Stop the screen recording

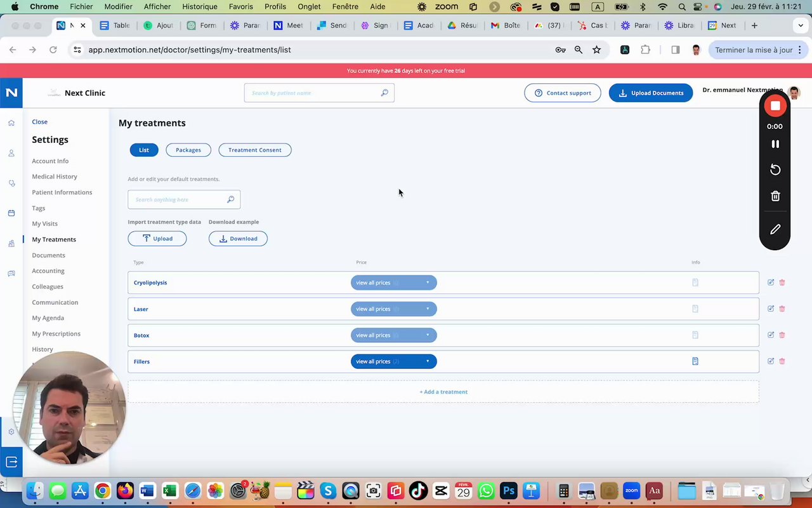tap(775, 106)
